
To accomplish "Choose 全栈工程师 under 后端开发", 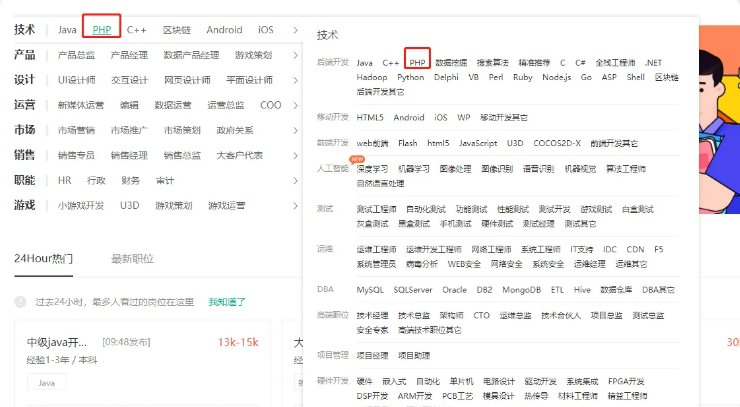I will click(x=615, y=62).
